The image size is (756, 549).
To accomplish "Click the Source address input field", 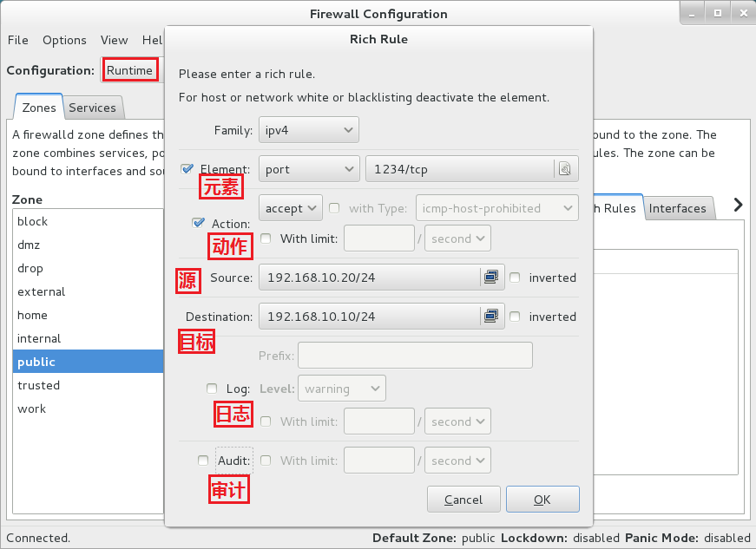I will pyautogui.click(x=369, y=278).
